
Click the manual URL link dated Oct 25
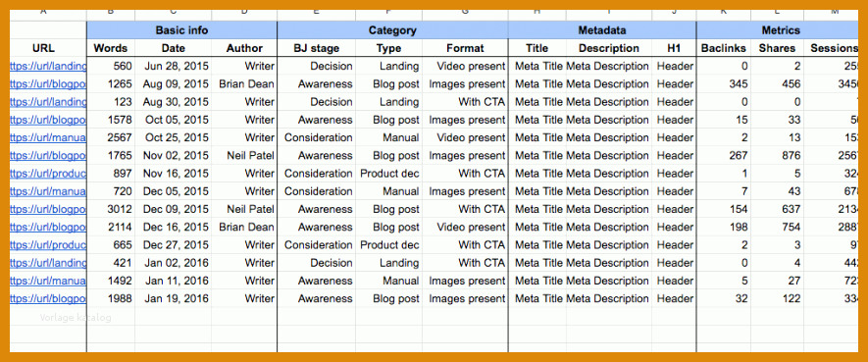[48, 137]
